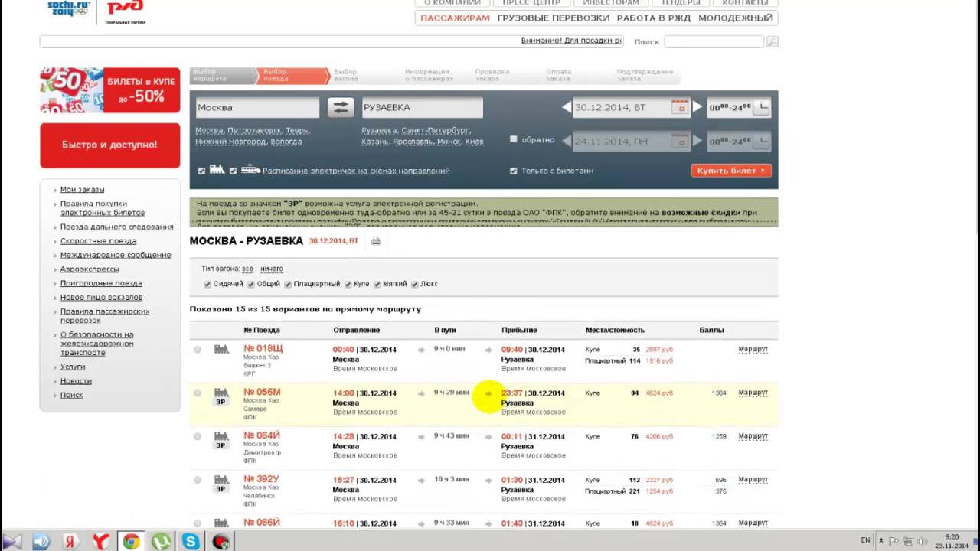Select radio button for train № 056М
This screenshot has width=980, height=551.
pyautogui.click(x=198, y=393)
